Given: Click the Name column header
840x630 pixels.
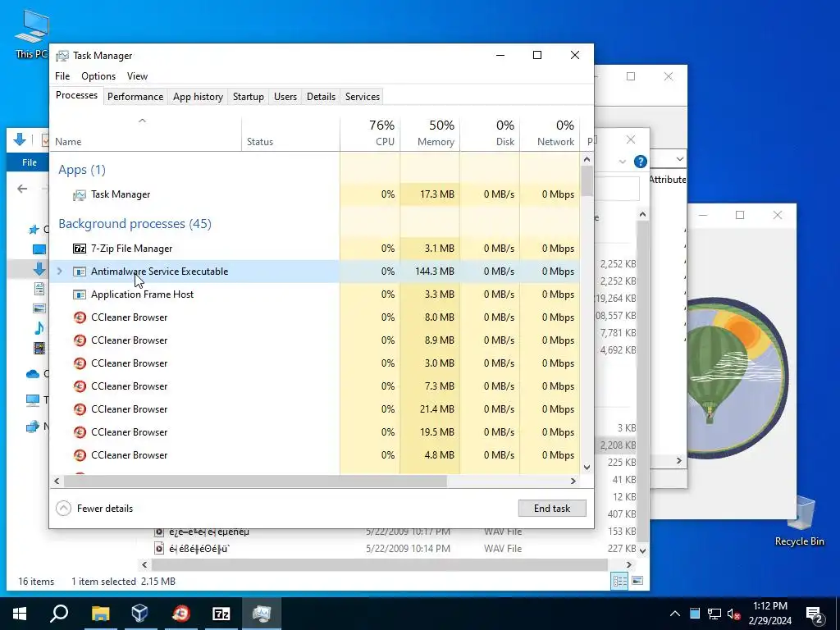Looking at the screenshot, I should pyautogui.click(x=146, y=133).
